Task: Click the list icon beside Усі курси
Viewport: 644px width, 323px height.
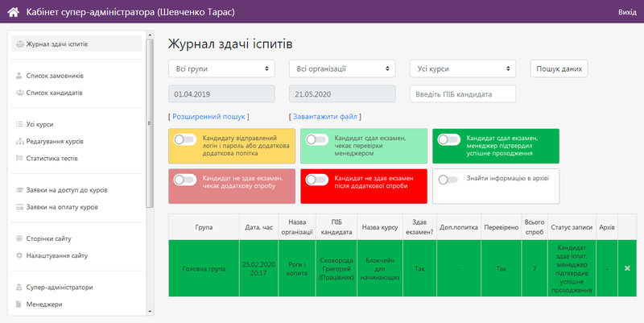Action: pos(19,124)
